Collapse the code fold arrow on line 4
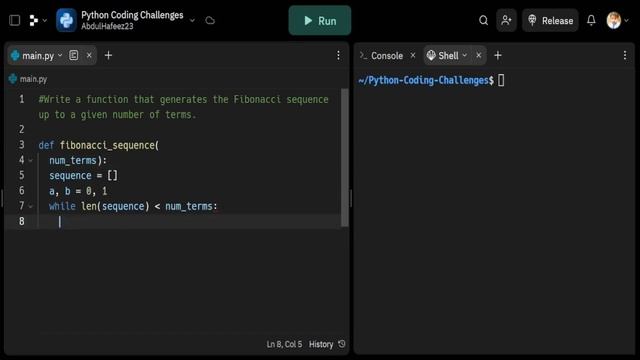 click(x=31, y=160)
